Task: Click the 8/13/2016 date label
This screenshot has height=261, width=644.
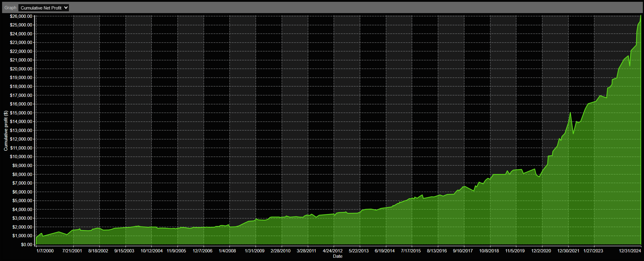Action: tap(437, 251)
